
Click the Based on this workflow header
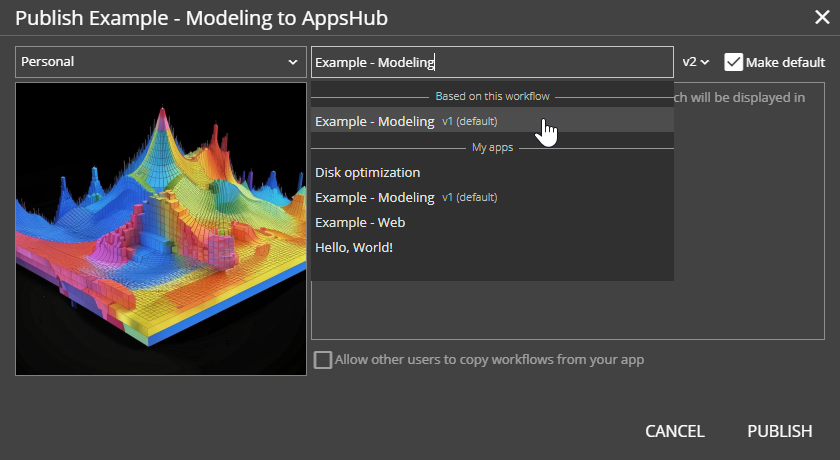pyautogui.click(x=492, y=97)
